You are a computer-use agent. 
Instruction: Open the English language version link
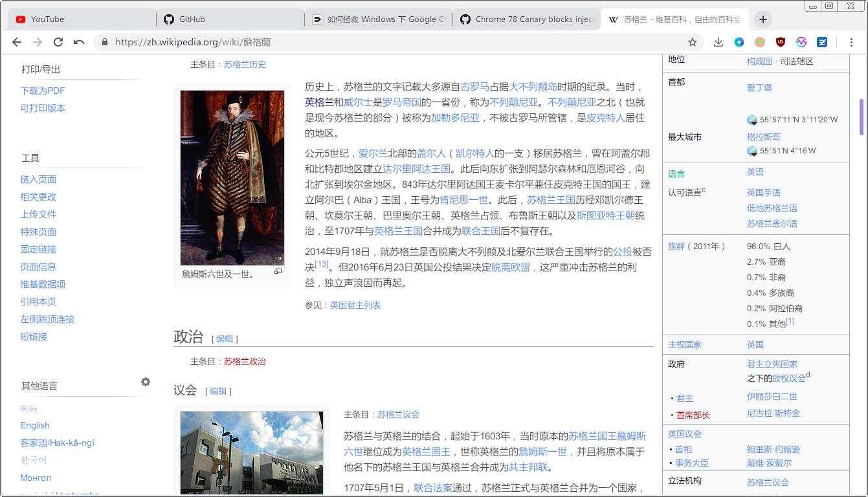point(35,425)
